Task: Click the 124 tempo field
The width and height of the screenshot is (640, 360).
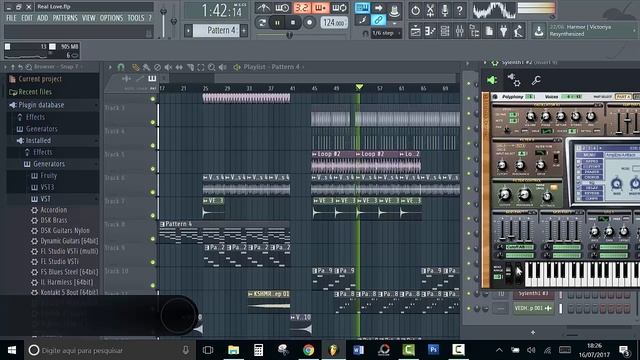Action: click(334, 22)
